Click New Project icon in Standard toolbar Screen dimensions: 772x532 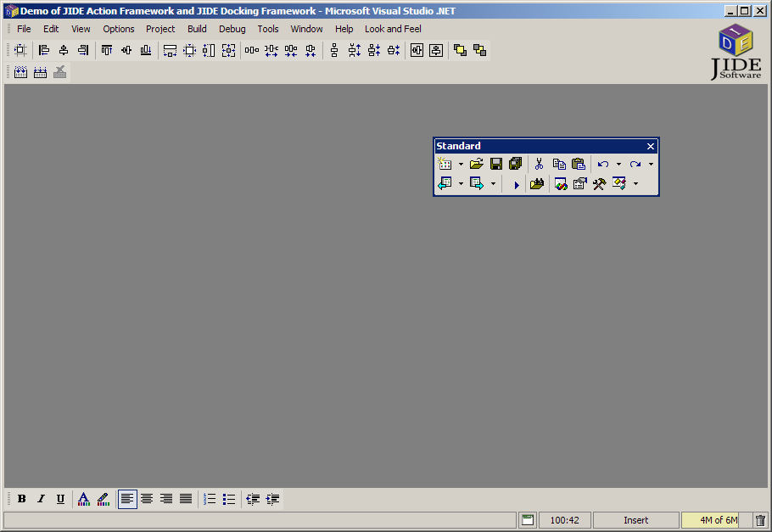445,164
